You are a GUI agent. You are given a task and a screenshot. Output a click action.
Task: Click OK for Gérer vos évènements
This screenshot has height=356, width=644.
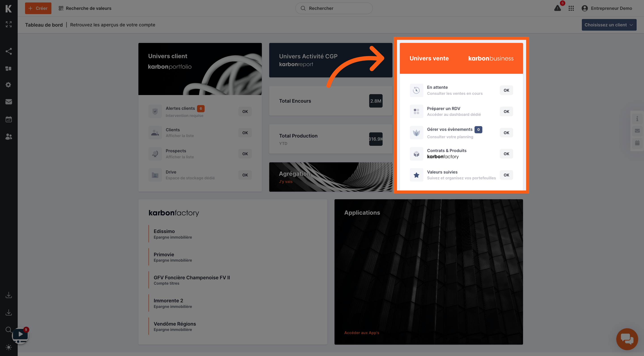coord(506,133)
